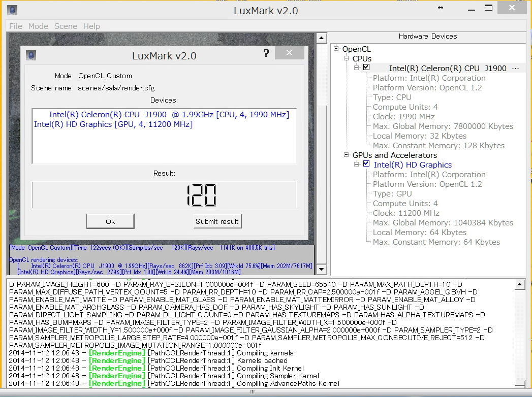Image resolution: width=532 pixels, height=397 pixels.
Task: Open the Mode menu
Action: (x=38, y=26)
